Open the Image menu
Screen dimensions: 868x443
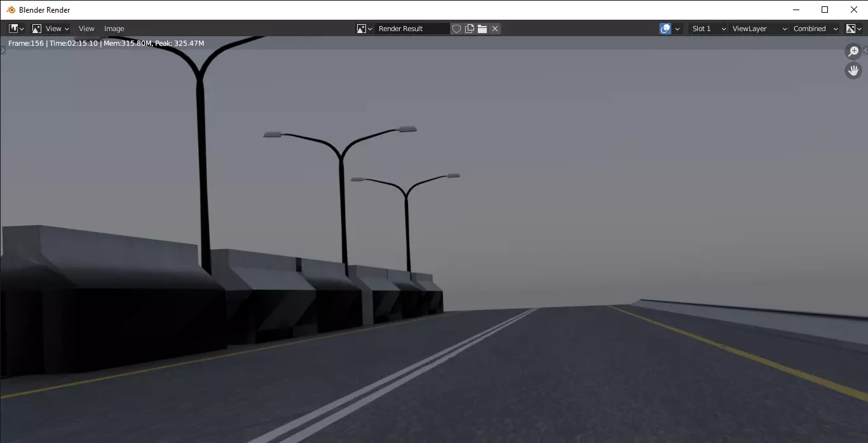114,29
